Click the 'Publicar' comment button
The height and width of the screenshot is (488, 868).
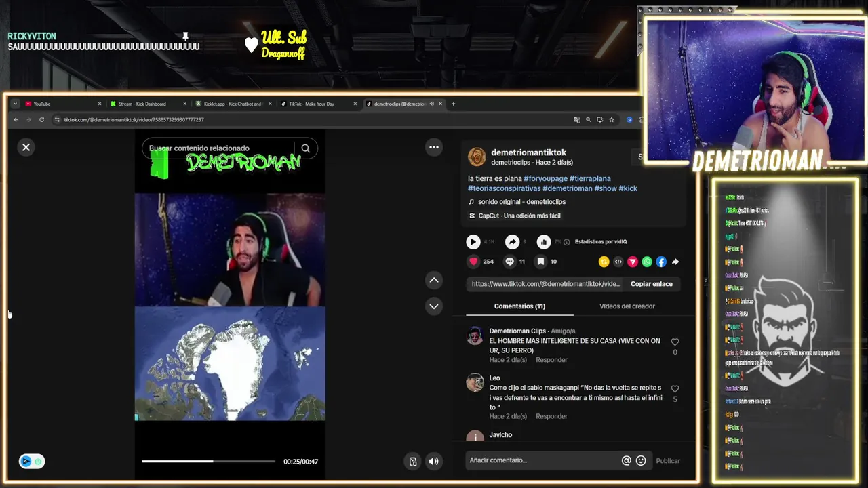[668, 461]
